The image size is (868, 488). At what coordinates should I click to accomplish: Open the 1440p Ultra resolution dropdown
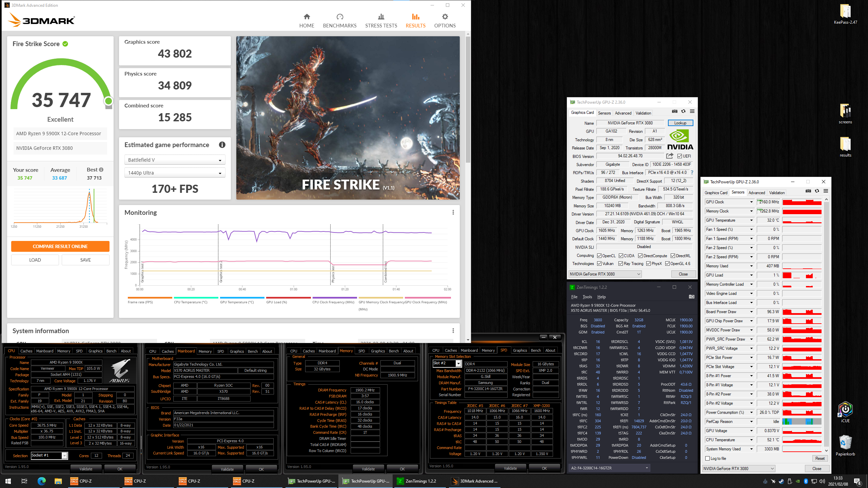coord(175,173)
